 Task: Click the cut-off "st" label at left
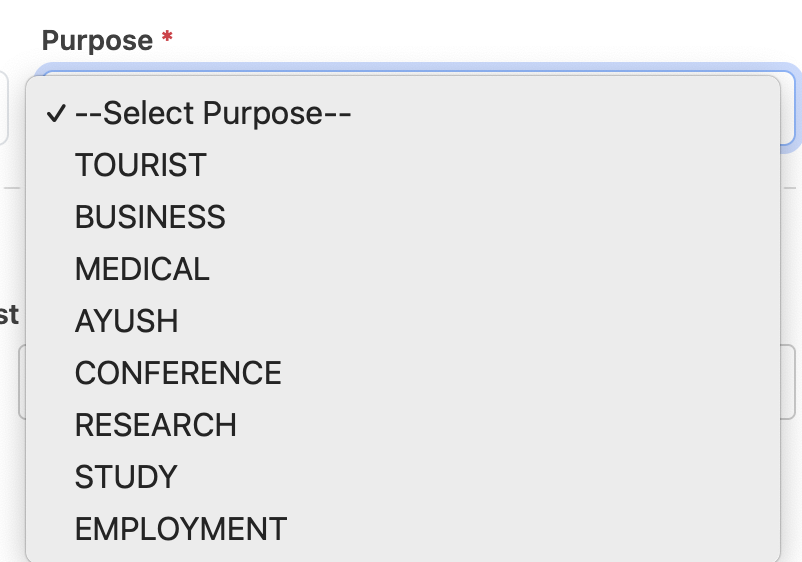point(8,315)
